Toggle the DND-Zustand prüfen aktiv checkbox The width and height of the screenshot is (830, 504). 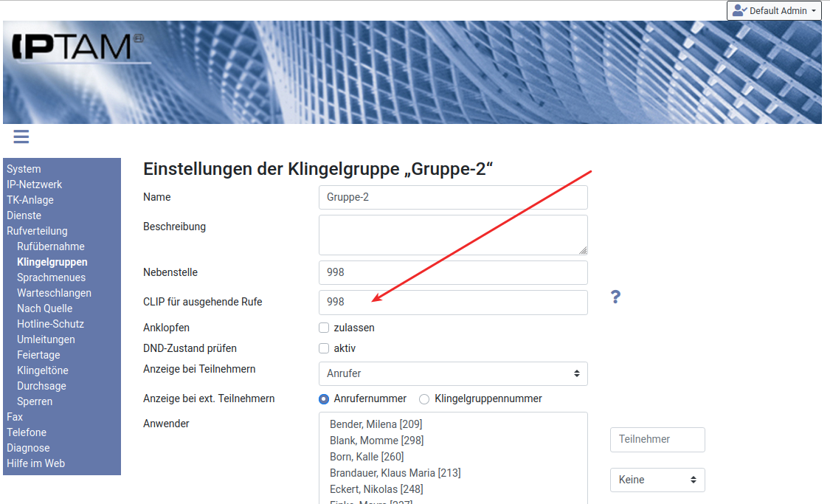[x=324, y=348]
